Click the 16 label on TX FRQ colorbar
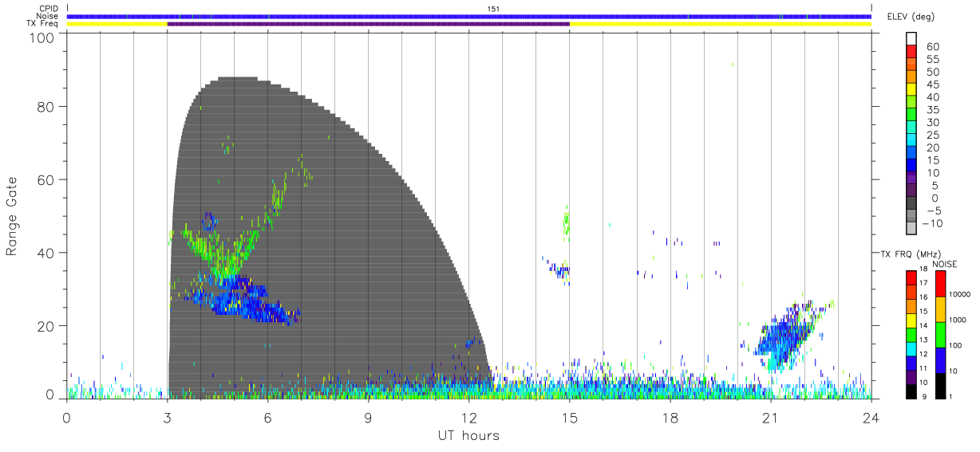 (x=923, y=297)
